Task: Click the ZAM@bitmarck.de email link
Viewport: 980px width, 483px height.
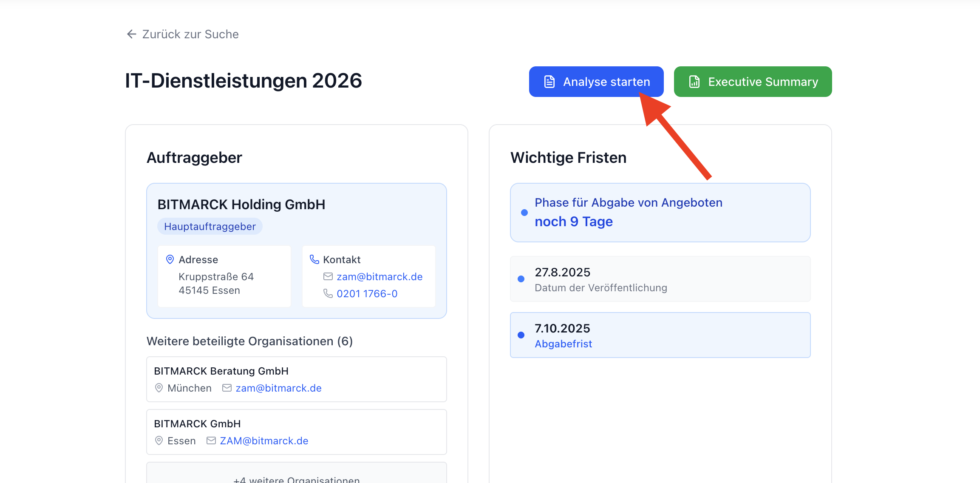Action: click(264, 441)
